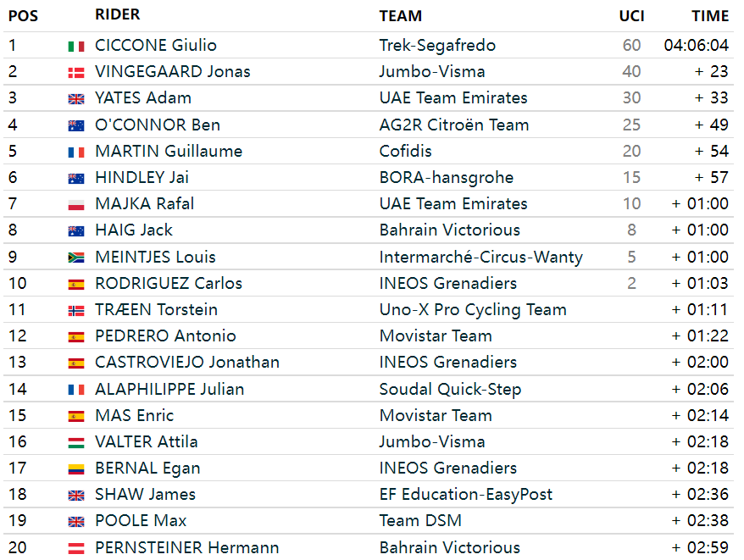
Task: Sort by the RIDER column header
Action: tap(117, 14)
